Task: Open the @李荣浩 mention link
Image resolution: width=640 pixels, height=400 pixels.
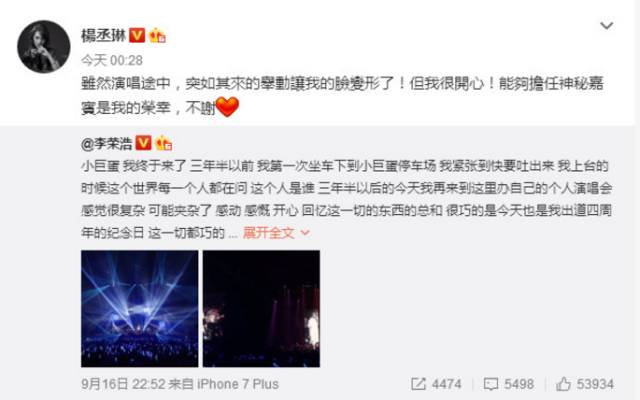Action: tap(107, 144)
